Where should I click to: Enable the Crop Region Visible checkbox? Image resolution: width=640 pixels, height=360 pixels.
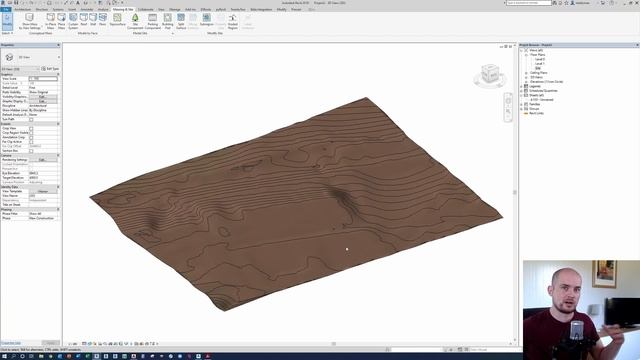(31, 133)
